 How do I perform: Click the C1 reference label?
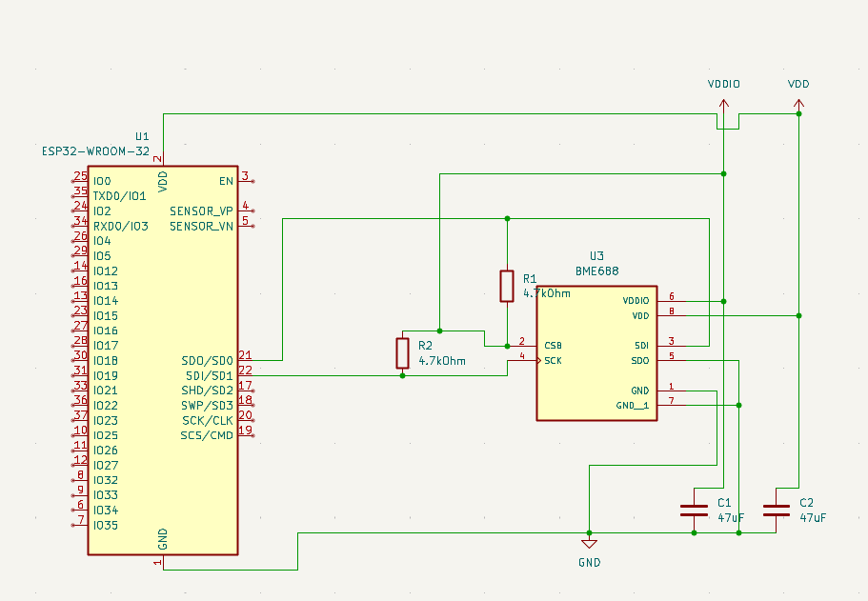724,503
